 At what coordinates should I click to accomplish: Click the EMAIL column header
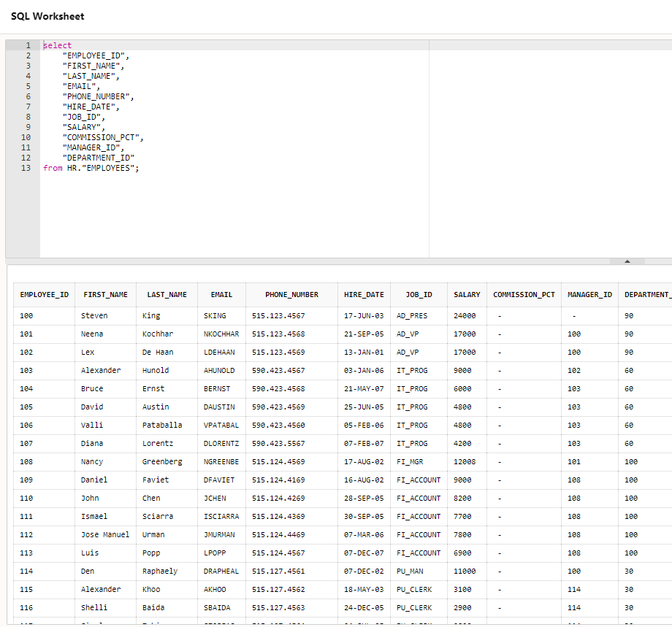coord(221,294)
